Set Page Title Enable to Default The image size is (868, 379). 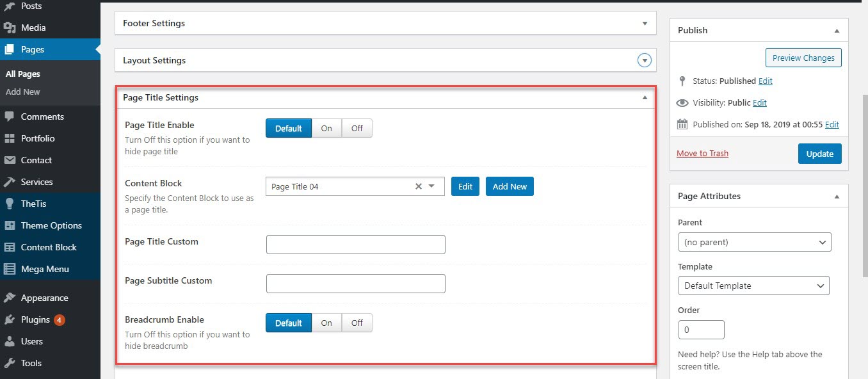289,128
